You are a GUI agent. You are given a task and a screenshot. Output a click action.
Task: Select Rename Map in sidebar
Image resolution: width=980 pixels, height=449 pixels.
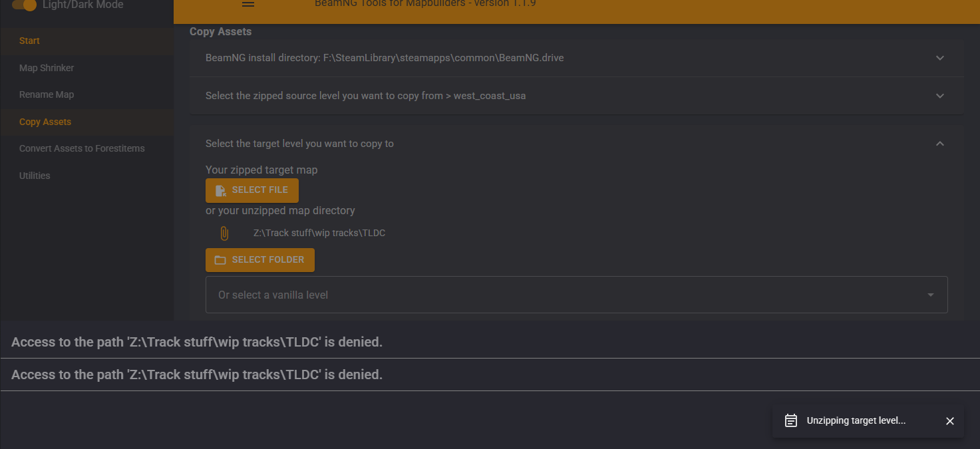(x=47, y=94)
